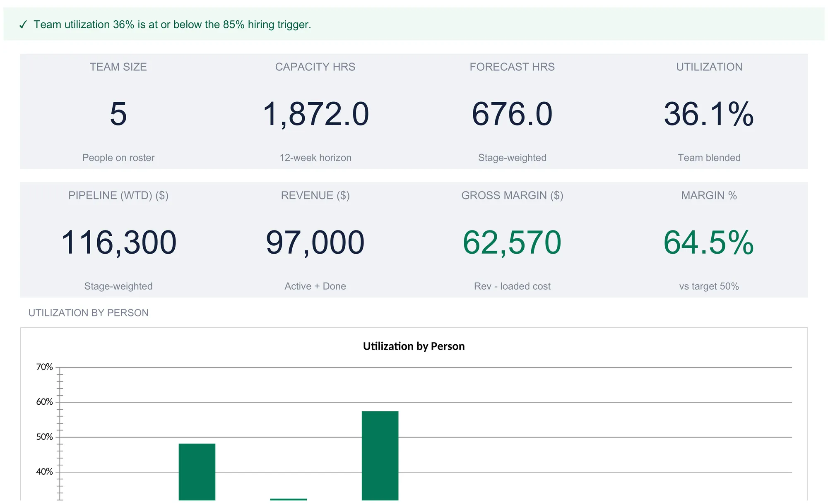828x504 pixels.
Task: Click the UTILIZATION BY PERSON section heading
Action: [x=89, y=313]
